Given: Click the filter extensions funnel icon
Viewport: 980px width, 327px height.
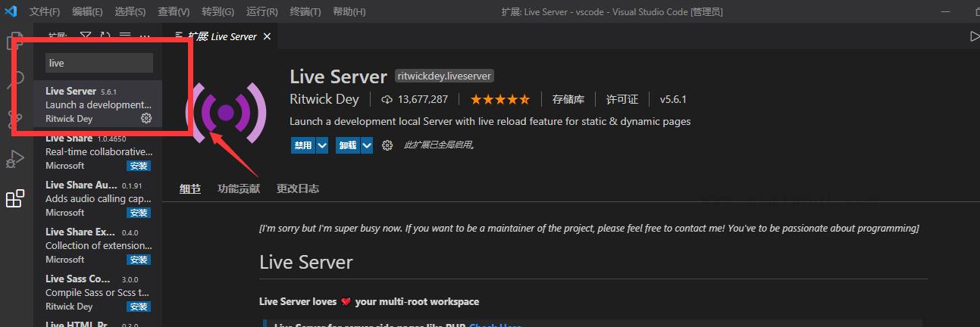Looking at the screenshot, I should (x=86, y=36).
